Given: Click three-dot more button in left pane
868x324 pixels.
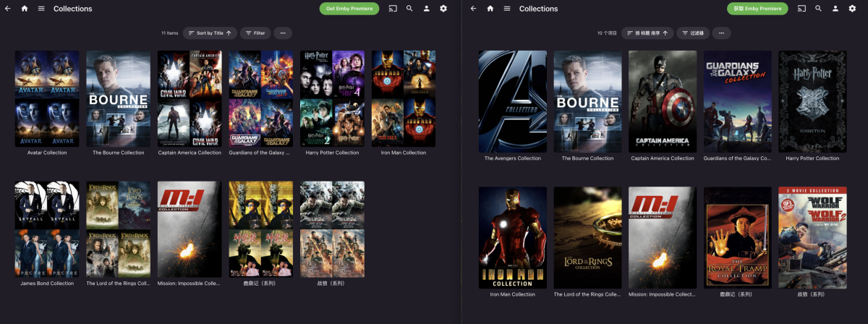Looking at the screenshot, I should point(283,33).
